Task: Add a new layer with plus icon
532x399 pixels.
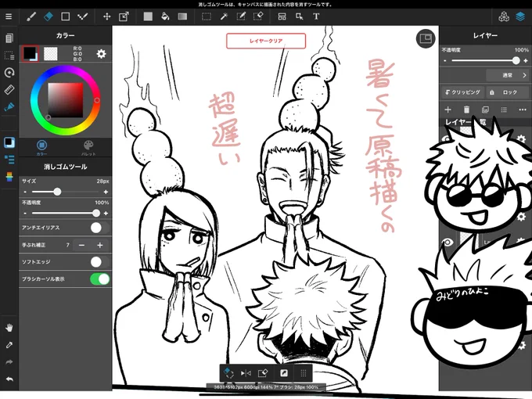Action: tap(448, 110)
